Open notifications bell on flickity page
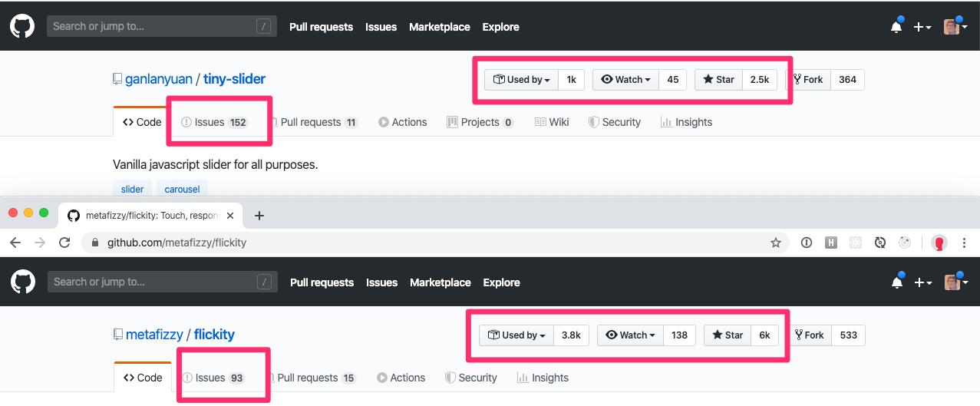 (897, 282)
